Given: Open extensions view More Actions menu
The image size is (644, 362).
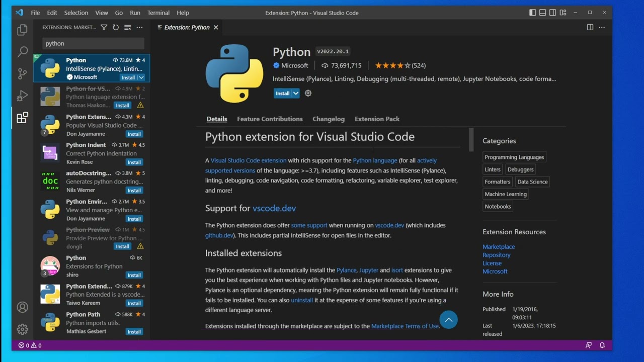Looking at the screenshot, I should click(139, 27).
